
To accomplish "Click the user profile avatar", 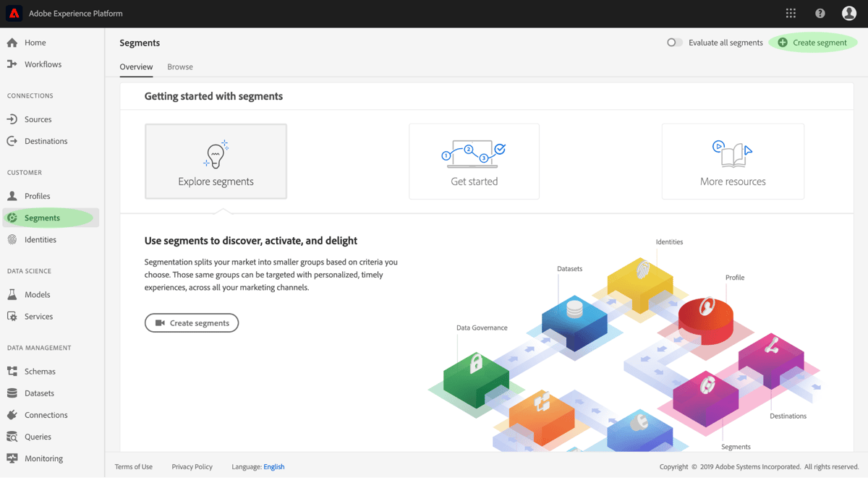I will pos(848,13).
